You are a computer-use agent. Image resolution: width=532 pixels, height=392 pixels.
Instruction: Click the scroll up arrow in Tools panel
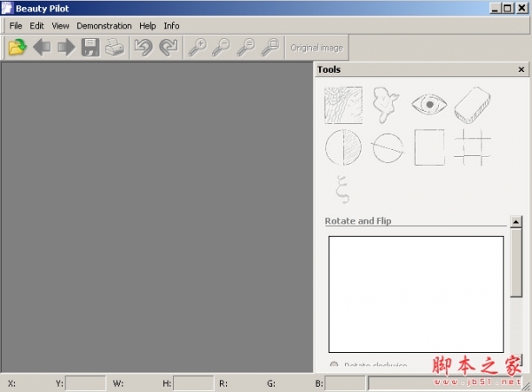tap(516, 222)
